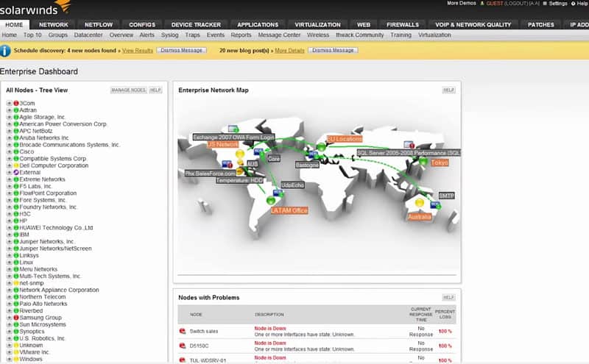Click the red Samsung Group status icon
Viewport: 589px width, 364px height.
(16, 318)
